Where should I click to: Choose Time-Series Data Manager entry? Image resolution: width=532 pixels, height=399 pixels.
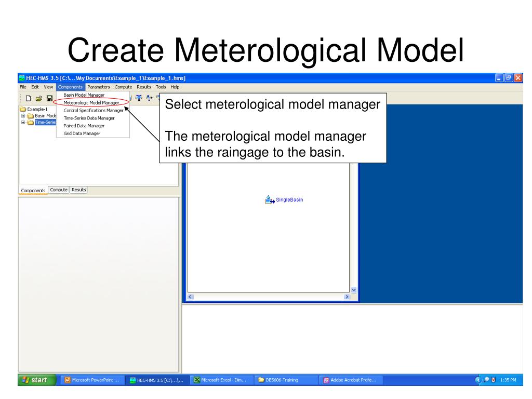click(93, 118)
